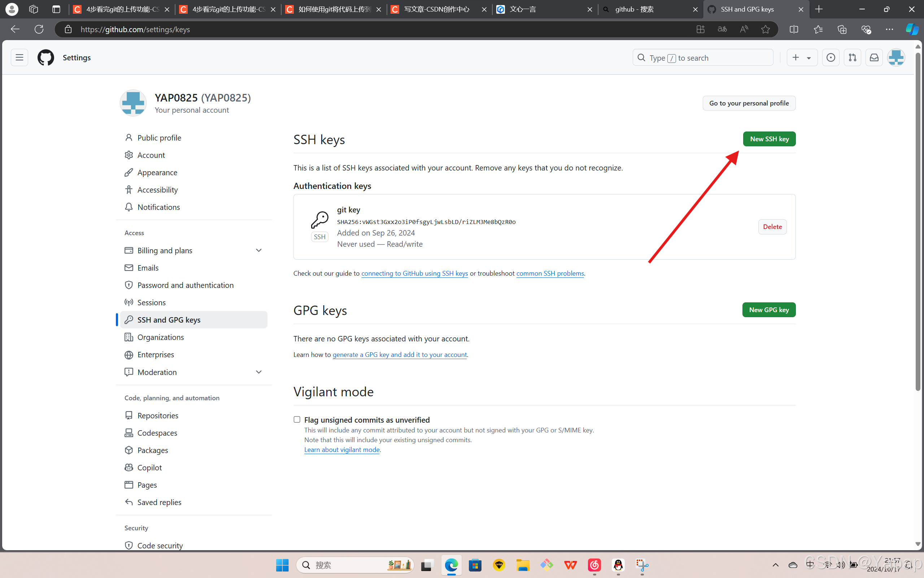
Task: Switch to the 文心一言 tab
Action: (545, 9)
